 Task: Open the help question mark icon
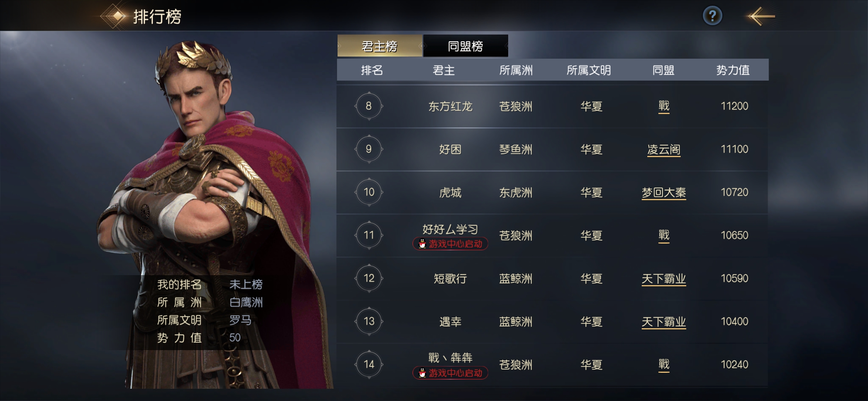(712, 16)
